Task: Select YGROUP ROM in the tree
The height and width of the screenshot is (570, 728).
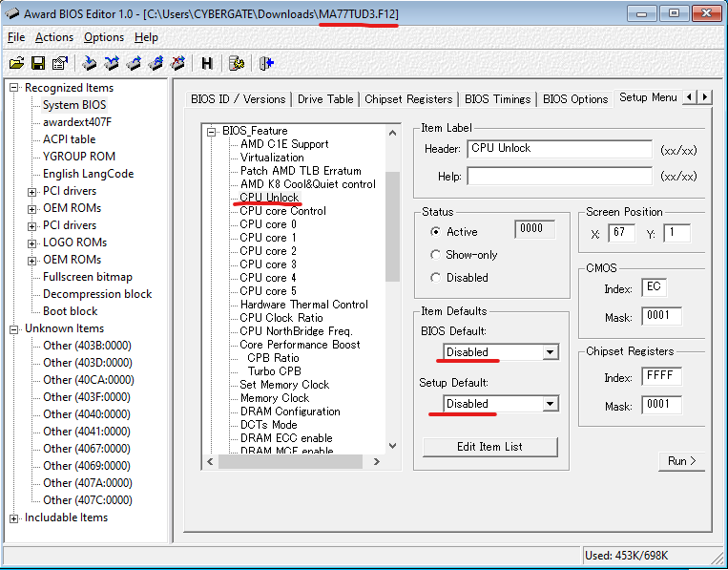Action: click(79, 157)
